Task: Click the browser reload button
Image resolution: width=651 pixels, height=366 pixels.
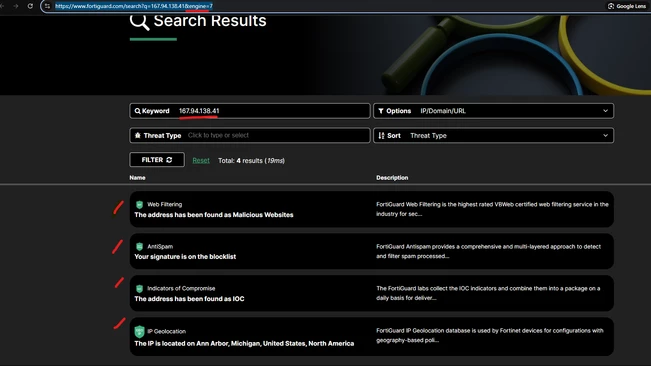Action: (30, 6)
